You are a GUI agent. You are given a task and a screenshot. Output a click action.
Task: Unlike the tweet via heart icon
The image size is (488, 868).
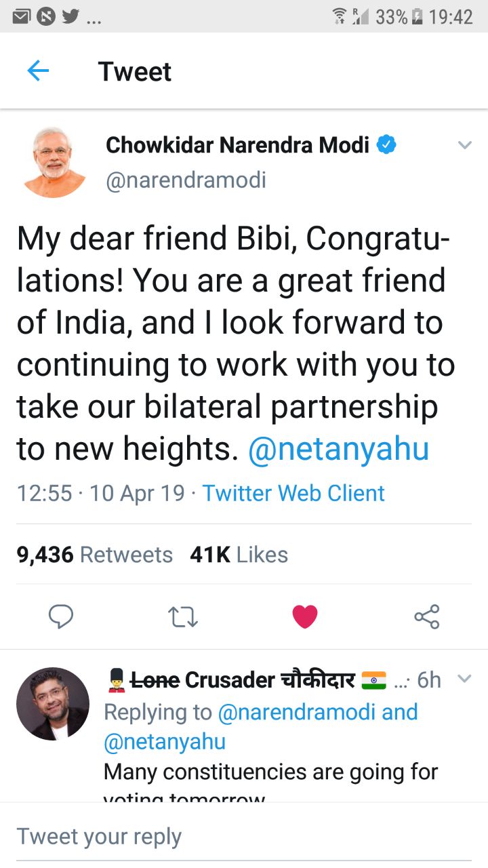click(x=305, y=616)
